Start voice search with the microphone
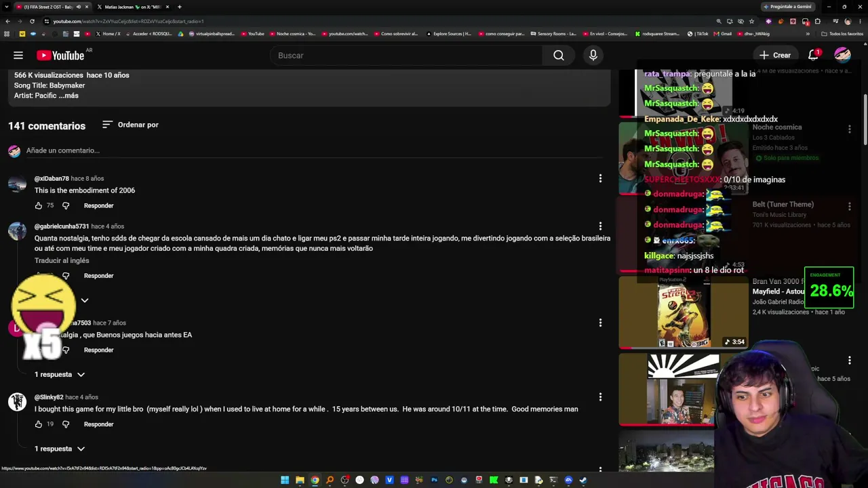 (593, 56)
